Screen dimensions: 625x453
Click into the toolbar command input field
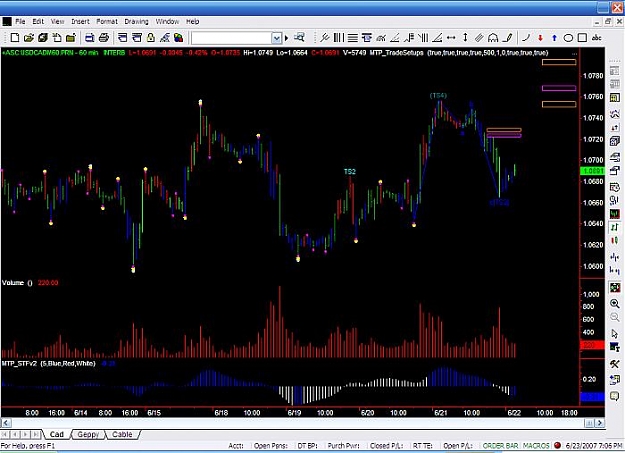tap(232, 38)
